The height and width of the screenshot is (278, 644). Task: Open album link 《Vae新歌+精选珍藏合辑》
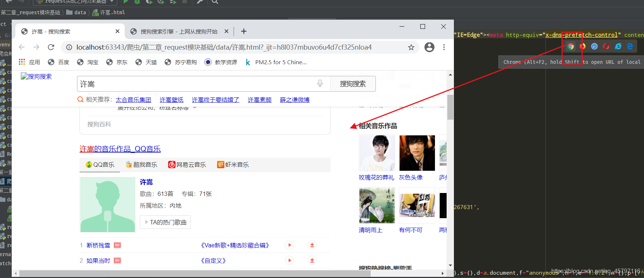(235, 246)
